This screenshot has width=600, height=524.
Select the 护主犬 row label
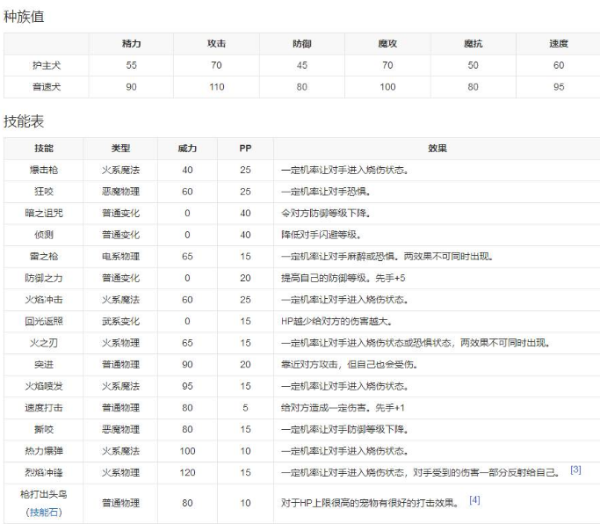point(44,65)
